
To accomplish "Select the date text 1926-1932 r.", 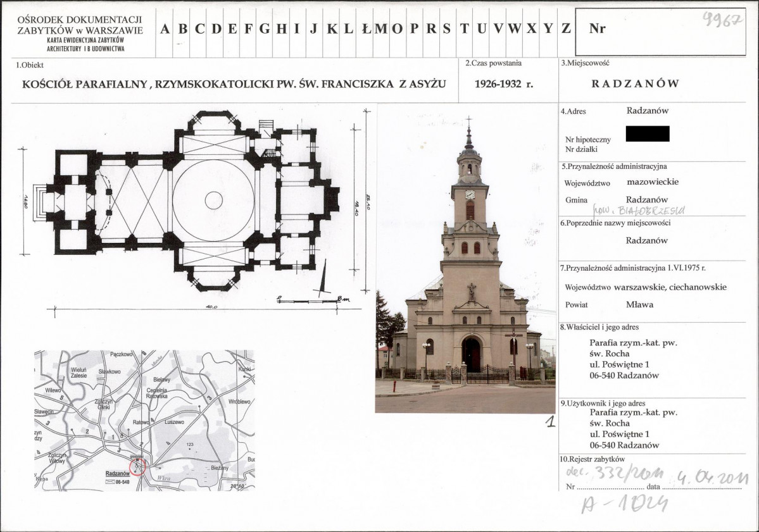I will coord(504,84).
